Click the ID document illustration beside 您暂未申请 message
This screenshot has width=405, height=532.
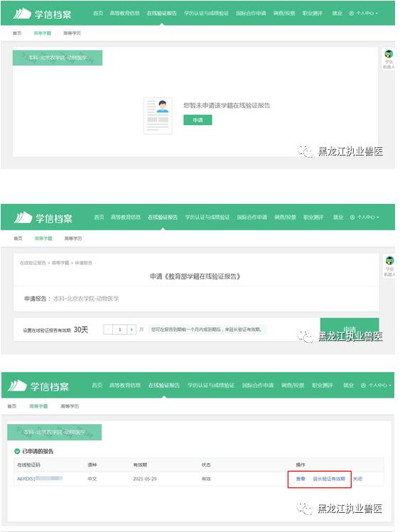(x=158, y=115)
